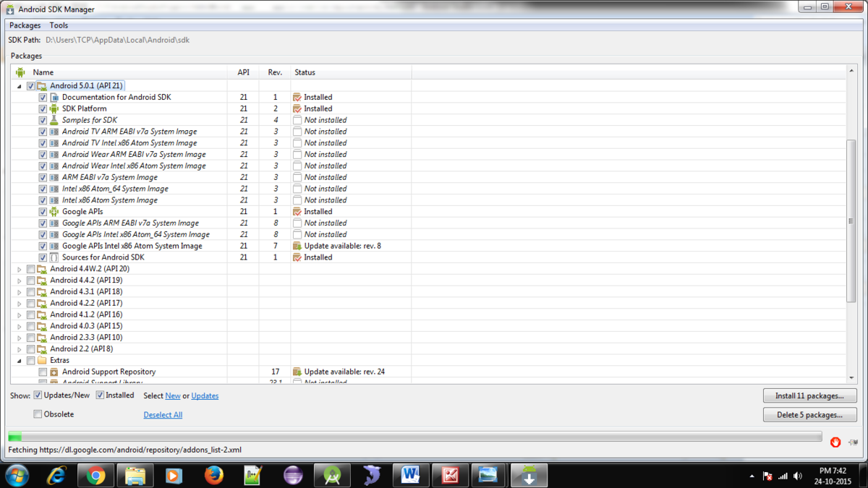This screenshot has height=488, width=868.
Task: Click Delete 5 packages button
Action: coord(810,415)
